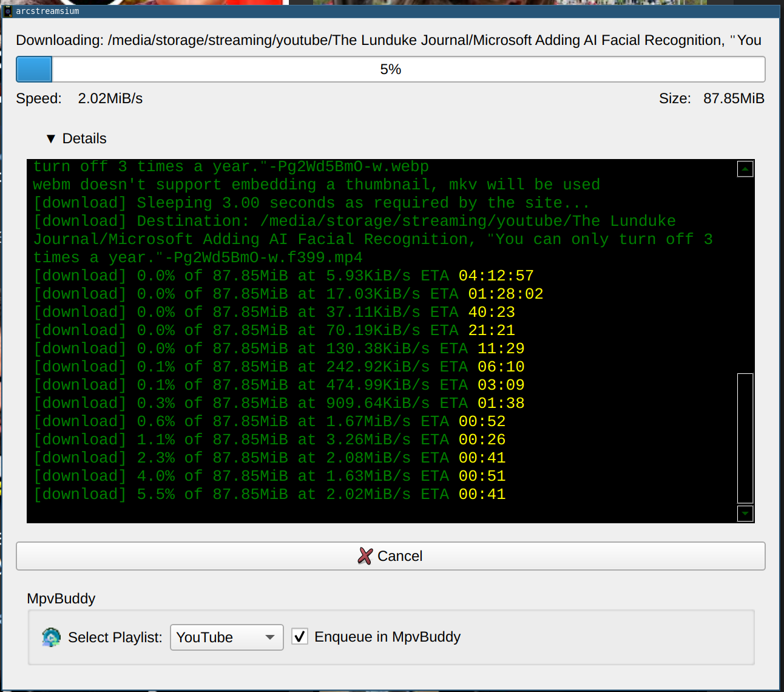Uncheck the Enqueue in MpvBuddy checkbox
This screenshot has height=692, width=784.
(300, 636)
